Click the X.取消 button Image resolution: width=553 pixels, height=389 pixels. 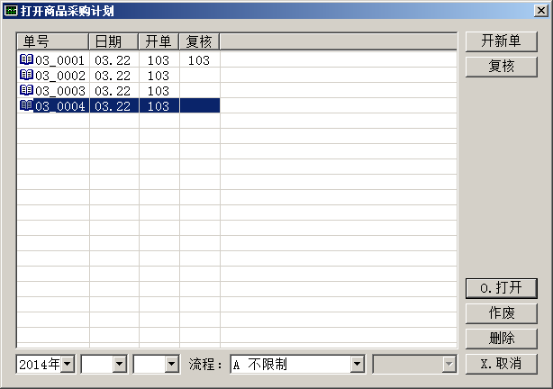pyautogui.click(x=501, y=364)
